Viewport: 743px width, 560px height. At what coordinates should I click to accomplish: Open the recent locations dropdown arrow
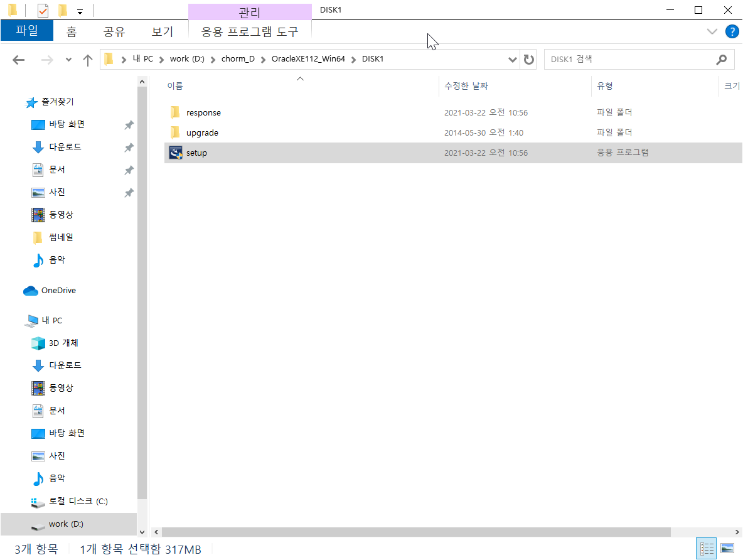click(68, 60)
